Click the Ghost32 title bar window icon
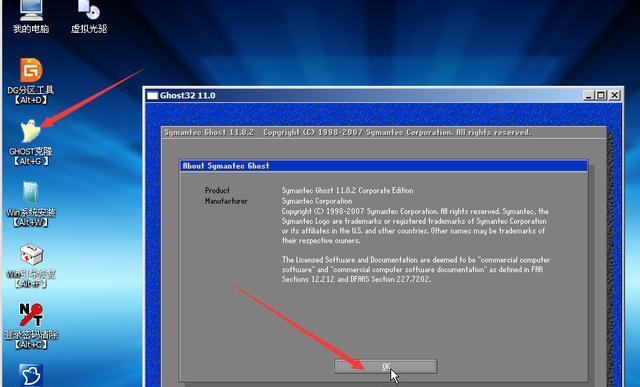This screenshot has width=640, height=387. 152,96
